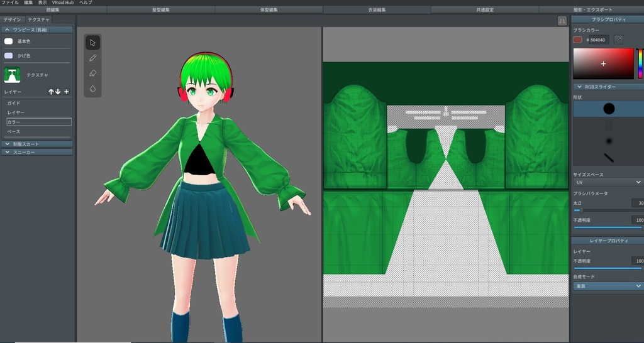The width and height of the screenshot is (644, 343).
Task: Select the water drop blur tool
Action: (92, 89)
